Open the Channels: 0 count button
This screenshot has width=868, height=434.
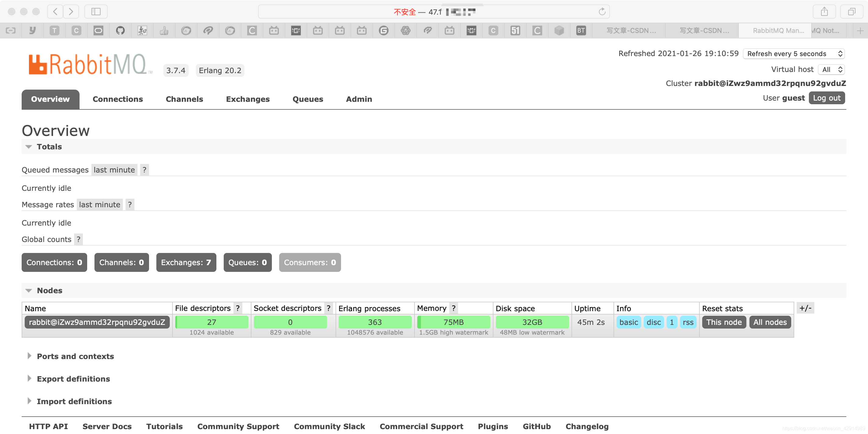pos(122,262)
